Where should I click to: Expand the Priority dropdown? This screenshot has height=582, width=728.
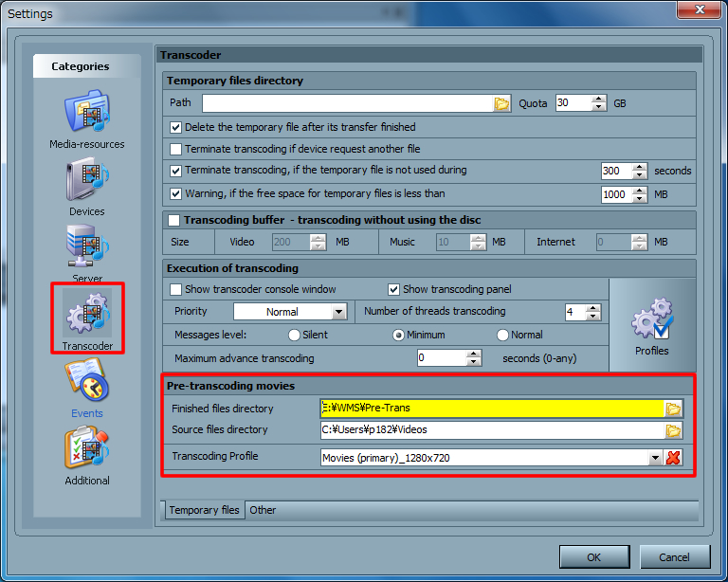[338, 312]
